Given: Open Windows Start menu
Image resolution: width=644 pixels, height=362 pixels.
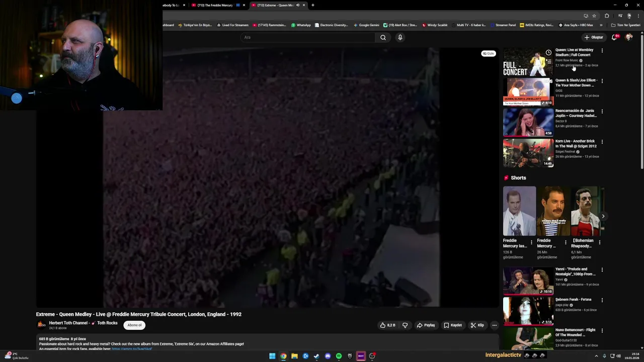Looking at the screenshot, I should pos(272,356).
